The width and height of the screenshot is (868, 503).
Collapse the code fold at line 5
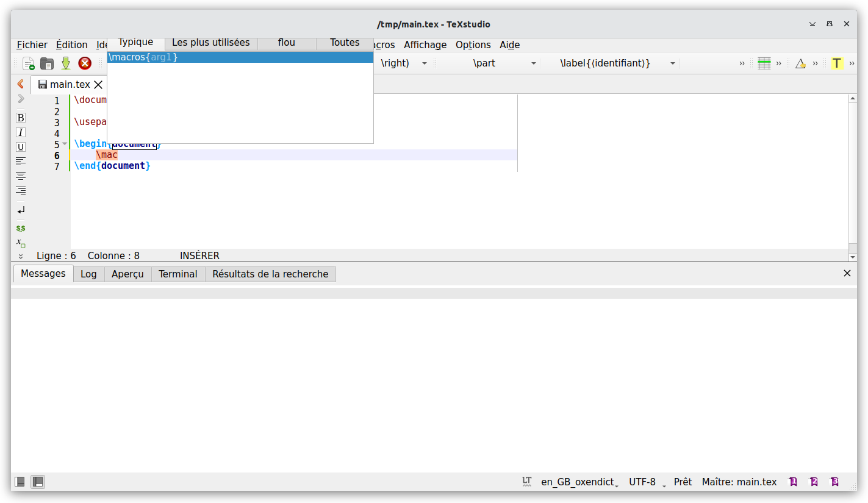pyautogui.click(x=64, y=144)
